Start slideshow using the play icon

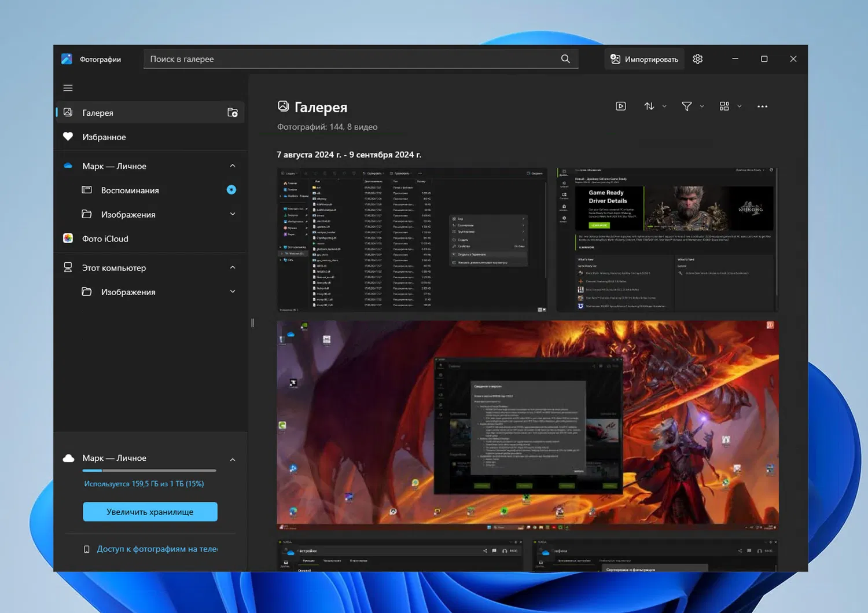pos(621,106)
